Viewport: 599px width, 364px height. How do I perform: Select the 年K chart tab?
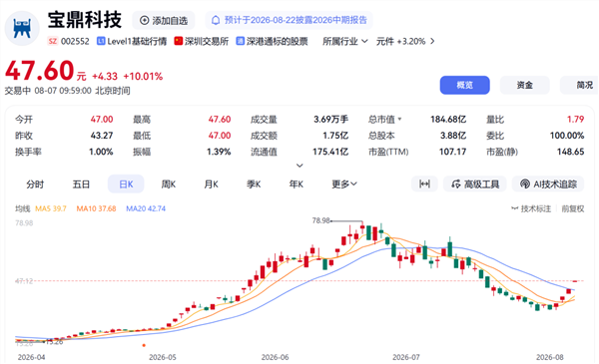pyautogui.click(x=297, y=184)
